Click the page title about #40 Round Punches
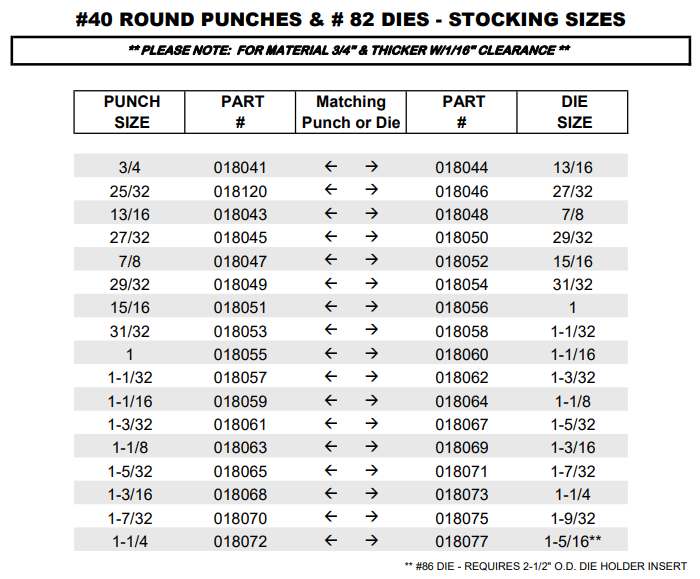 [350, 19]
